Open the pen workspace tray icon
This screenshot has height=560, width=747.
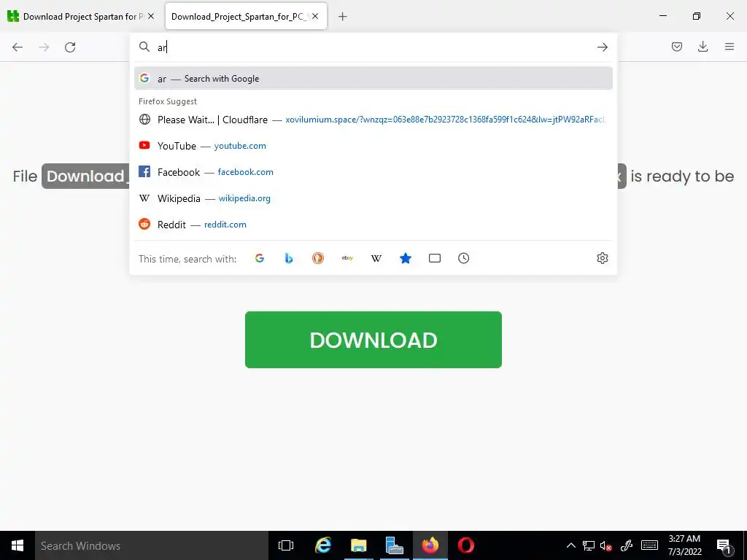pyautogui.click(x=627, y=545)
